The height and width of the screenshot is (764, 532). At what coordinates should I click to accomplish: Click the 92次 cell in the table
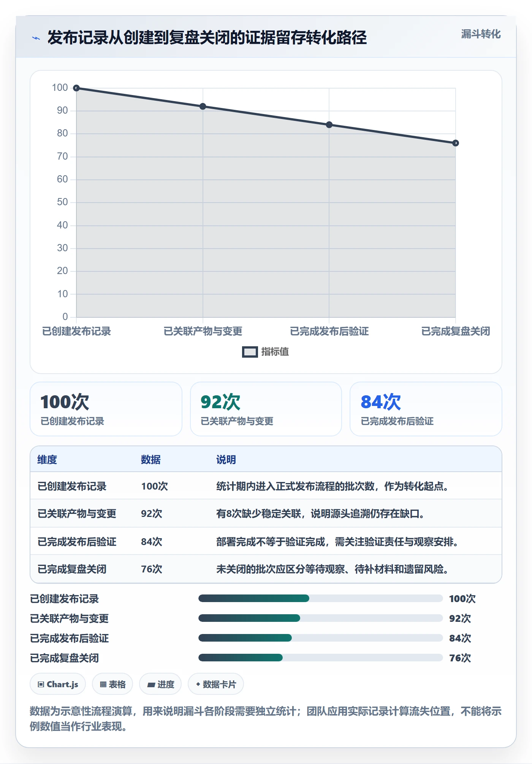(x=152, y=514)
